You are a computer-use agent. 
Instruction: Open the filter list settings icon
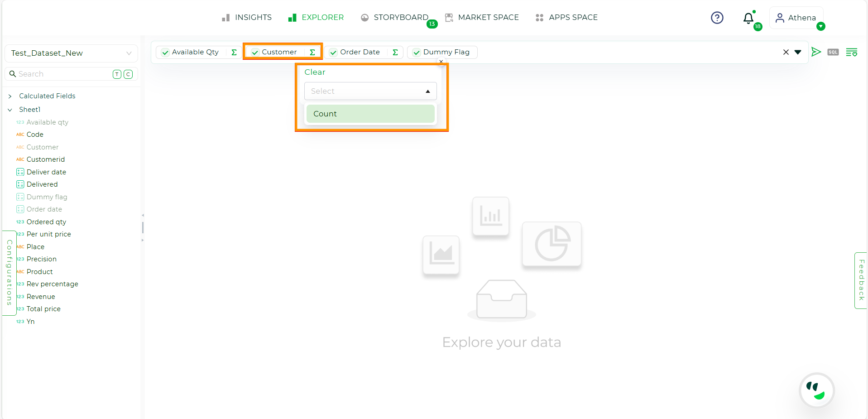(x=851, y=52)
